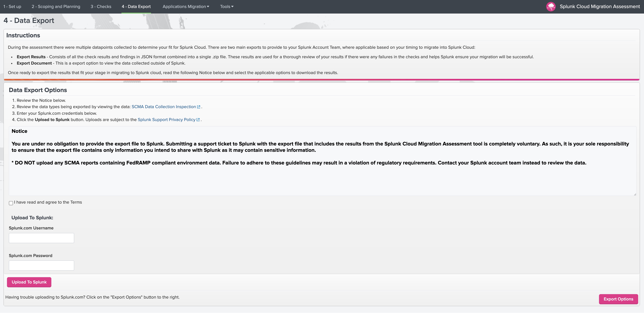Open the 3 - Checks tab
Image resolution: width=644 pixels, height=313 pixels.
(x=101, y=7)
